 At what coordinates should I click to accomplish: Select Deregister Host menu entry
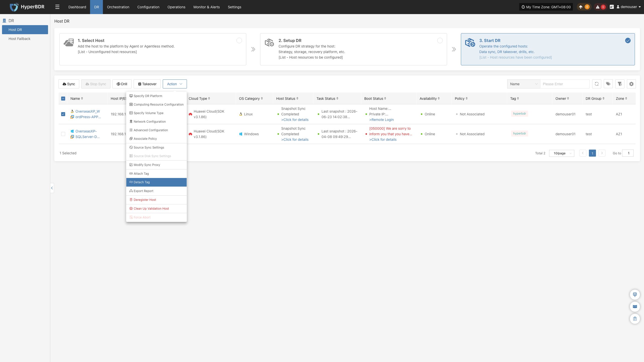click(x=156, y=200)
